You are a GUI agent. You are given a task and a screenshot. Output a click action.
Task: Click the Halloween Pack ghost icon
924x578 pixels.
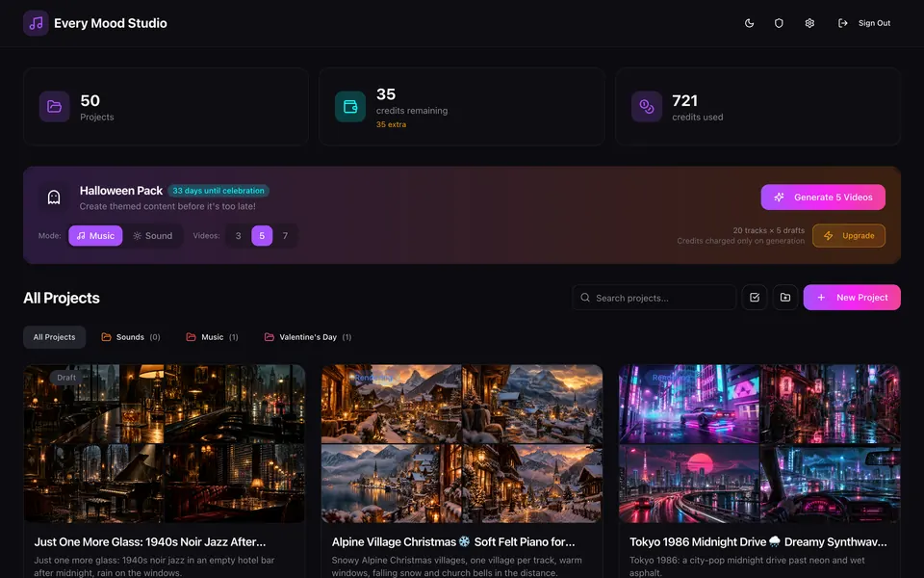(54, 197)
